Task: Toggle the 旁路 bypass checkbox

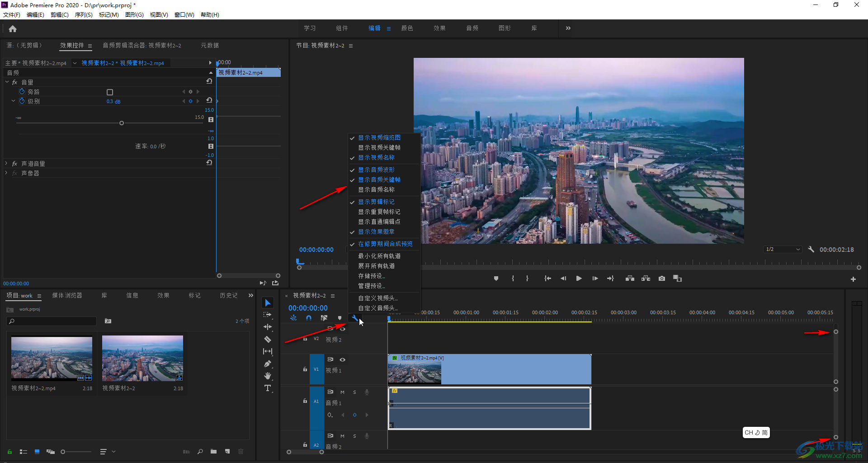Action: click(x=109, y=92)
